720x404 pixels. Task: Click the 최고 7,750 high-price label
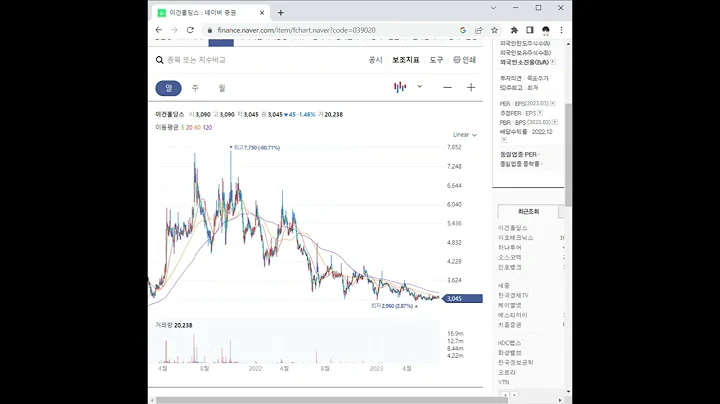(255, 148)
